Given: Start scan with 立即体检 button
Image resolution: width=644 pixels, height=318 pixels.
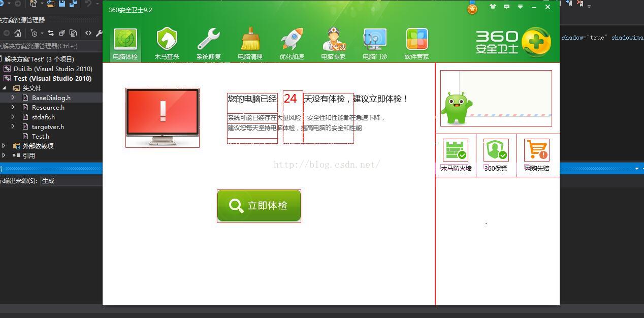Looking at the screenshot, I should 259,206.
